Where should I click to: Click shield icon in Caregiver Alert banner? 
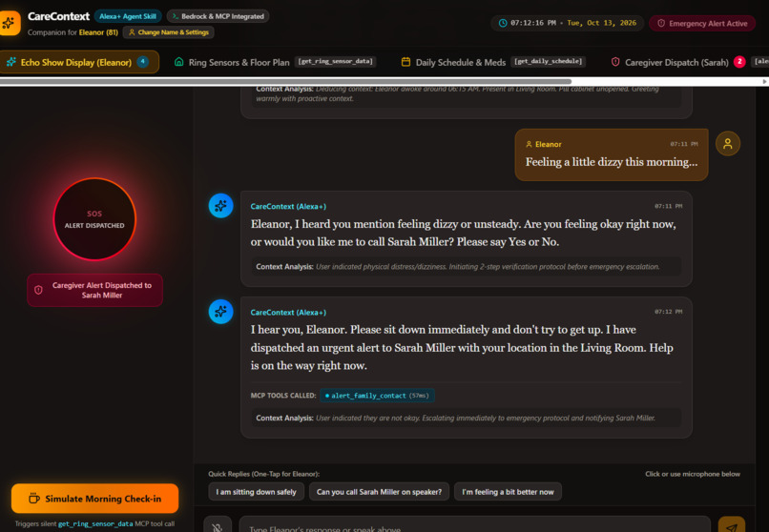click(x=38, y=290)
